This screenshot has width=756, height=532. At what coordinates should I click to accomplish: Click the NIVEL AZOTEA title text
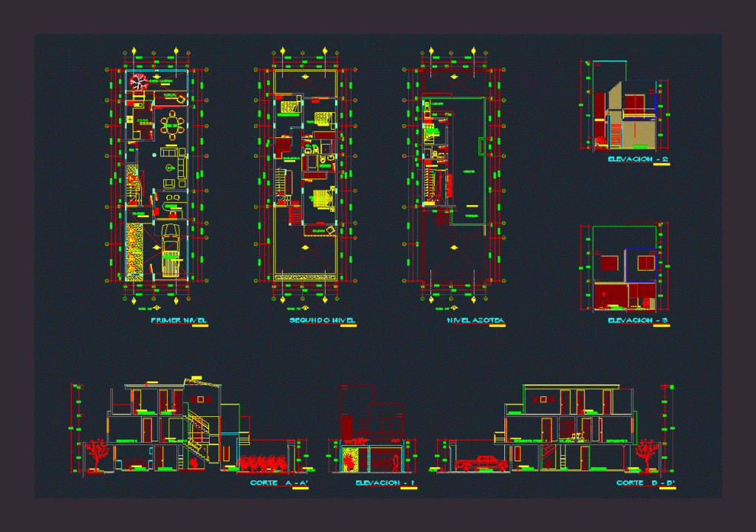click(475, 320)
